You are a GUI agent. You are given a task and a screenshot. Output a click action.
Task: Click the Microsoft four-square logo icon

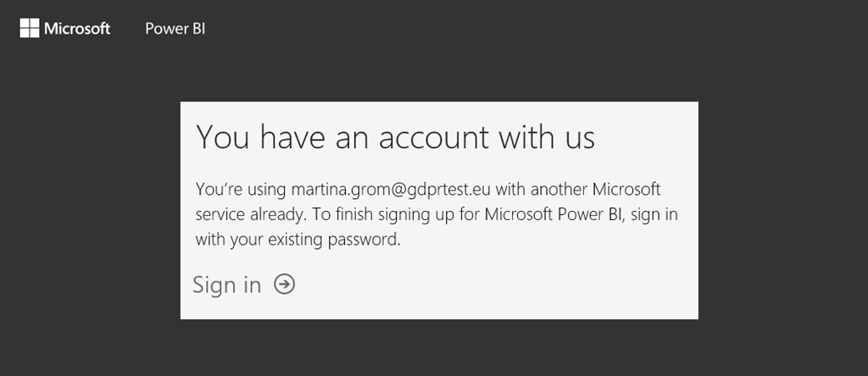point(30,29)
